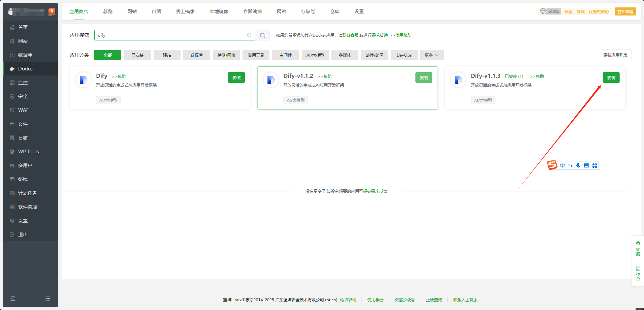Focus the 应用搜索 input field

(x=174, y=35)
